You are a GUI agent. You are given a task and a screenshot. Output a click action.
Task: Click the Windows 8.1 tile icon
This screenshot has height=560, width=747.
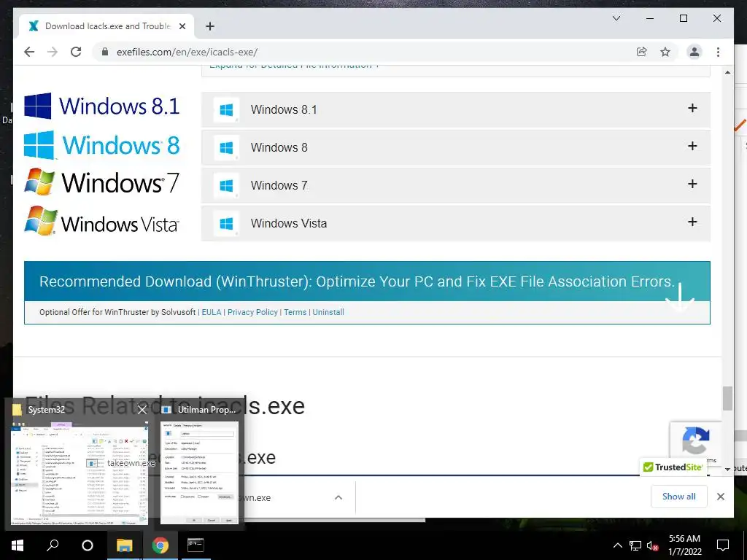[226, 109]
